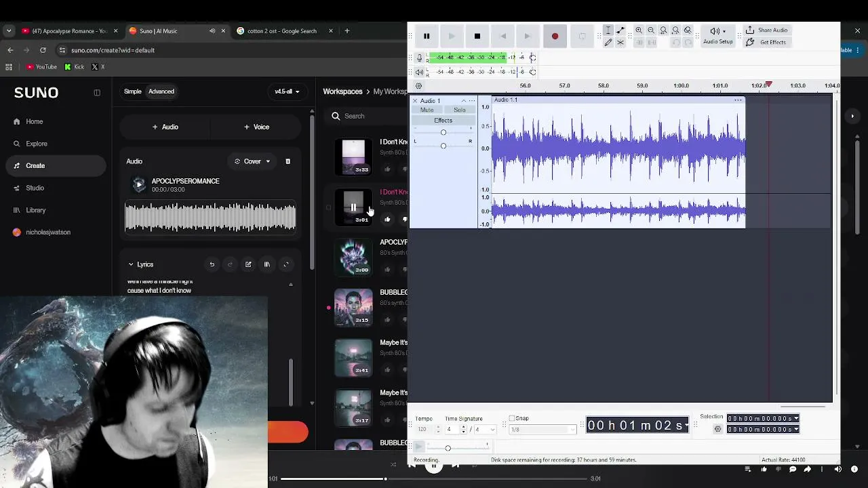Open Audacity timeline options gear

[x=418, y=86]
